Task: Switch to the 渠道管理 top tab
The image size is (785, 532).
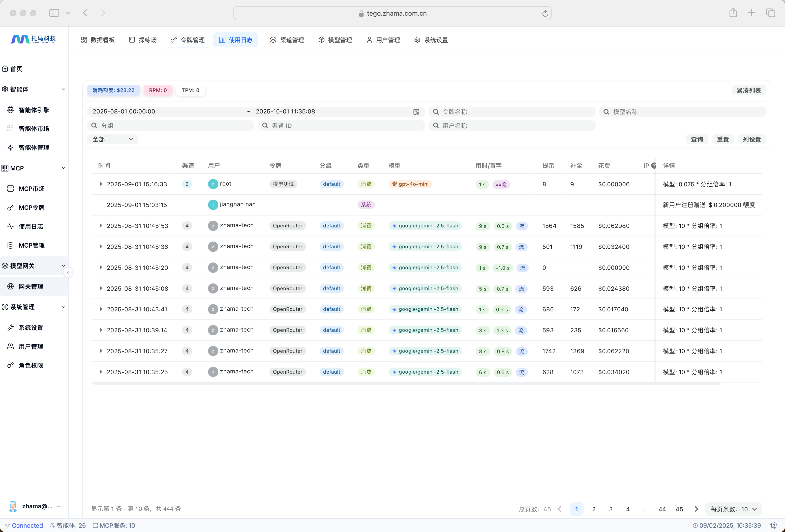Action: pyautogui.click(x=287, y=40)
